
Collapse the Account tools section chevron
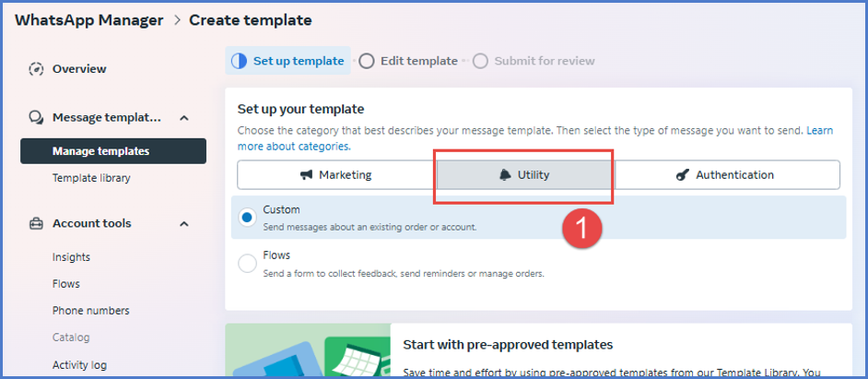coord(184,223)
